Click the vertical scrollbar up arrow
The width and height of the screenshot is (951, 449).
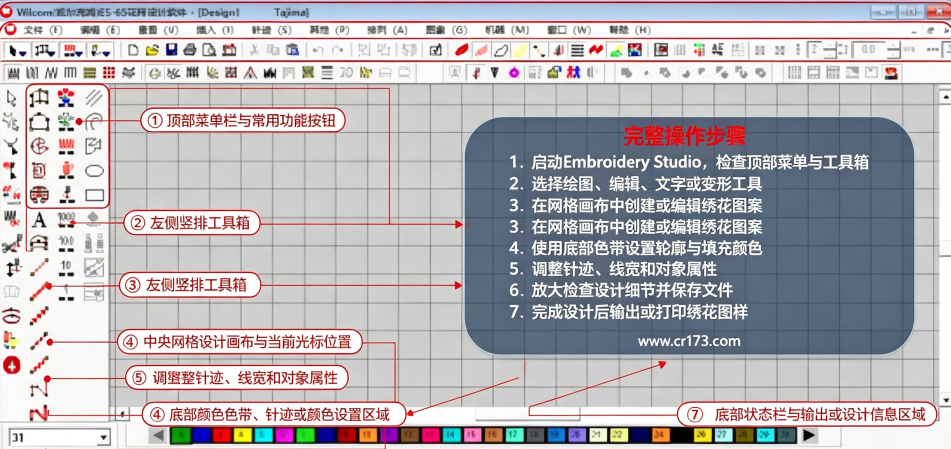944,96
